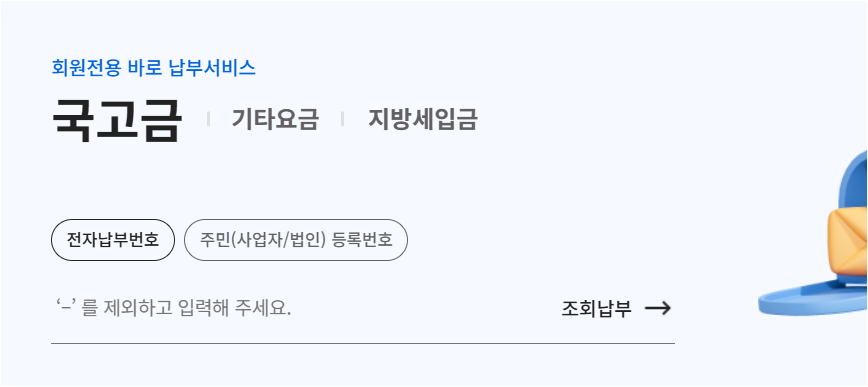The height and width of the screenshot is (387, 868).
Task: Open the 지방세입금 tab
Action: (423, 119)
